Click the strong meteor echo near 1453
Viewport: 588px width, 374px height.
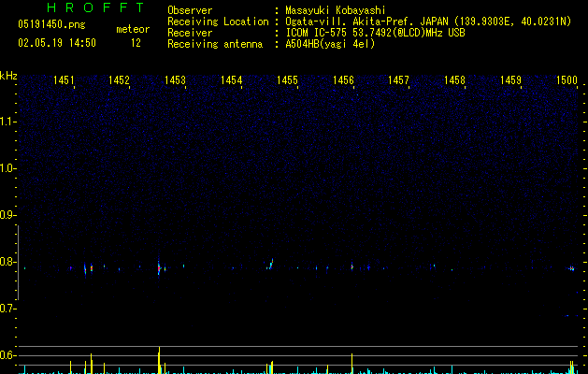point(159,267)
